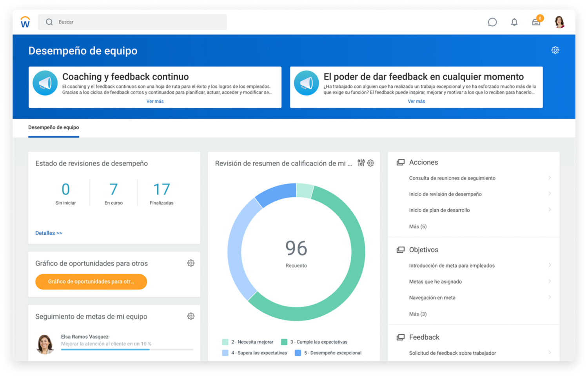
Task: Click legend swatch 5 - Desempeño excepcional
Action: (298, 353)
